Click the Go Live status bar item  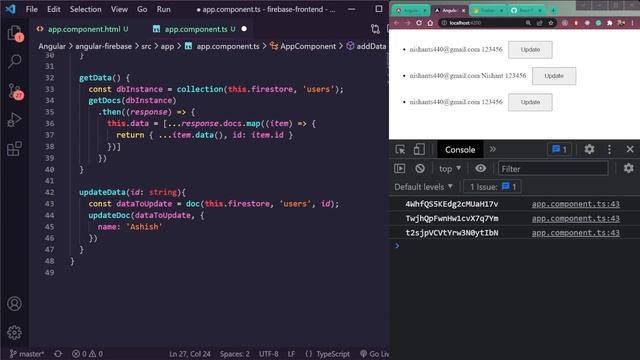[375, 354]
